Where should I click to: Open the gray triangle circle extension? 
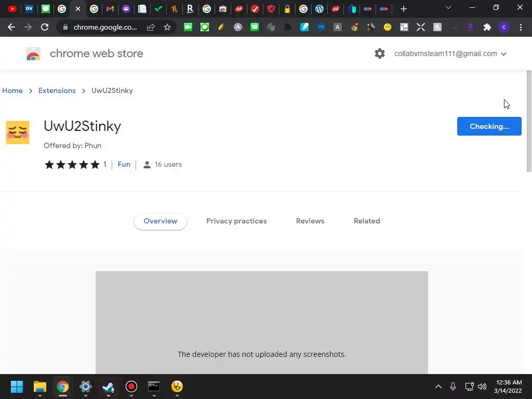point(238,27)
